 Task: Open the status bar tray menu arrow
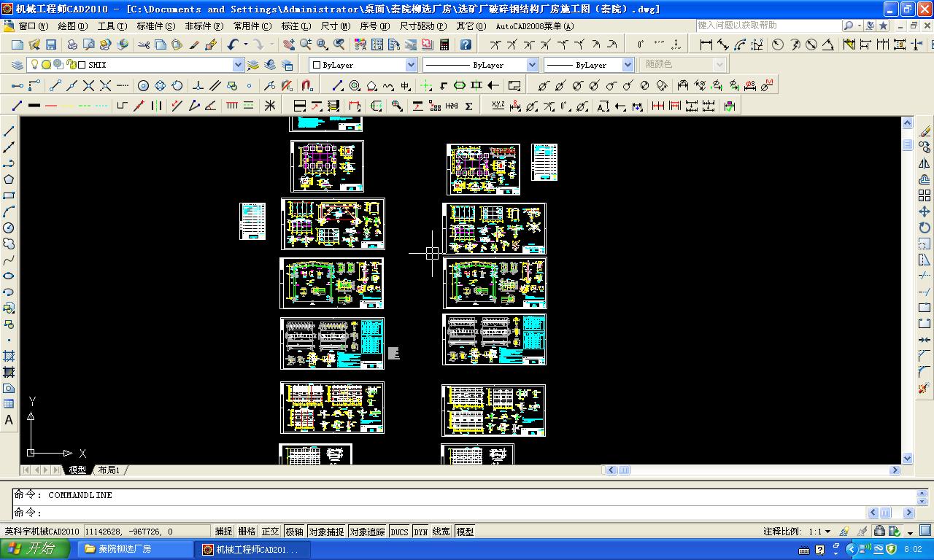coord(911,532)
